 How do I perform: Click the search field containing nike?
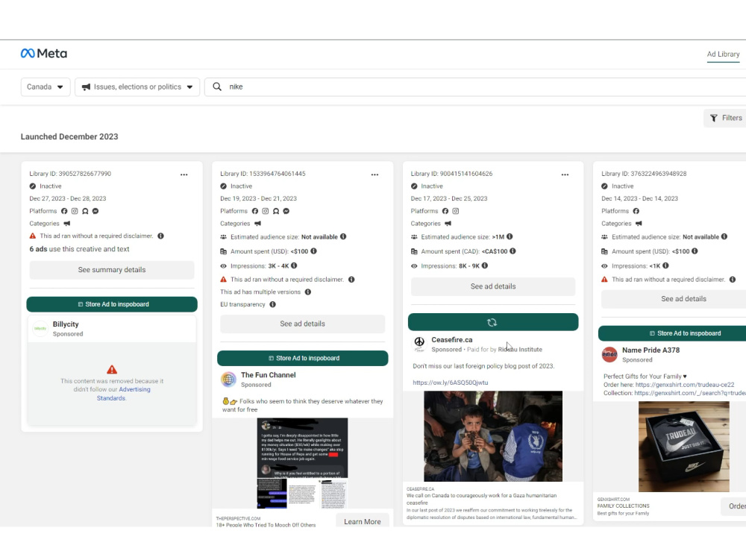pos(476,87)
